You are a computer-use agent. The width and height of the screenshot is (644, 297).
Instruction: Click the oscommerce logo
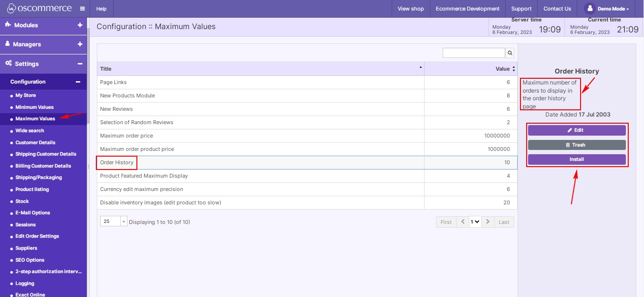point(39,9)
